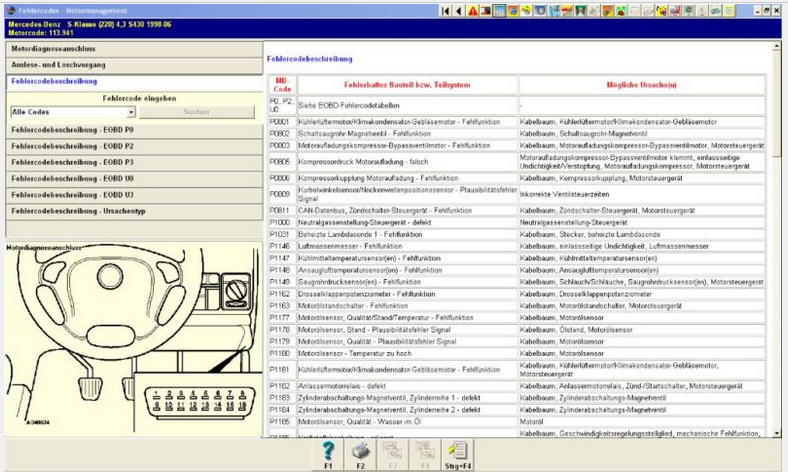788x472 pixels.
Task: Click the F2 print icon
Action: pyautogui.click(x=360, y=452)
